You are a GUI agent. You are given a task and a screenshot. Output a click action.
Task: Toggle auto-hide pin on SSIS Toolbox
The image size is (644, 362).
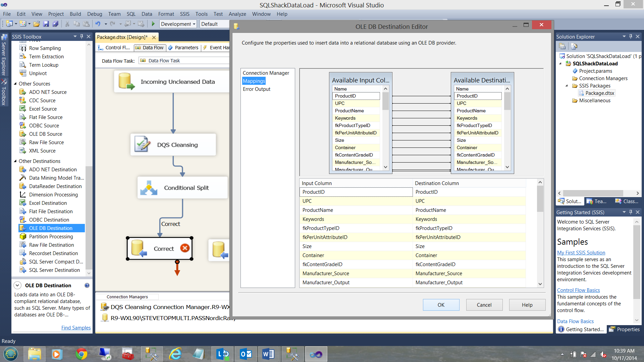[x=82, y=36]
